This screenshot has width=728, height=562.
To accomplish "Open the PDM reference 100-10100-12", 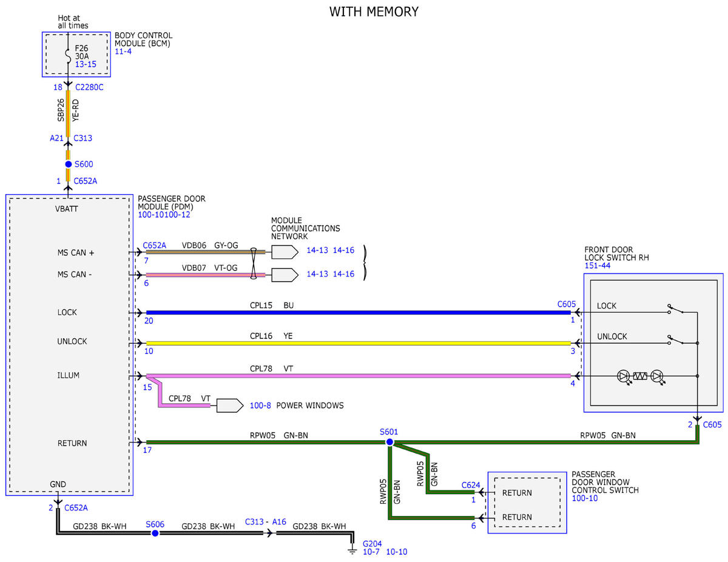I will [x=164, y=215].
